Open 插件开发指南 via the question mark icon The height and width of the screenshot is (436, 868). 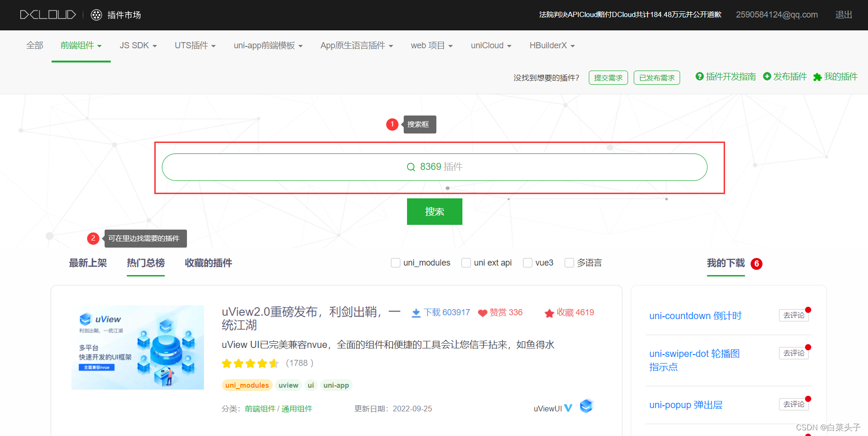point(700,76)
